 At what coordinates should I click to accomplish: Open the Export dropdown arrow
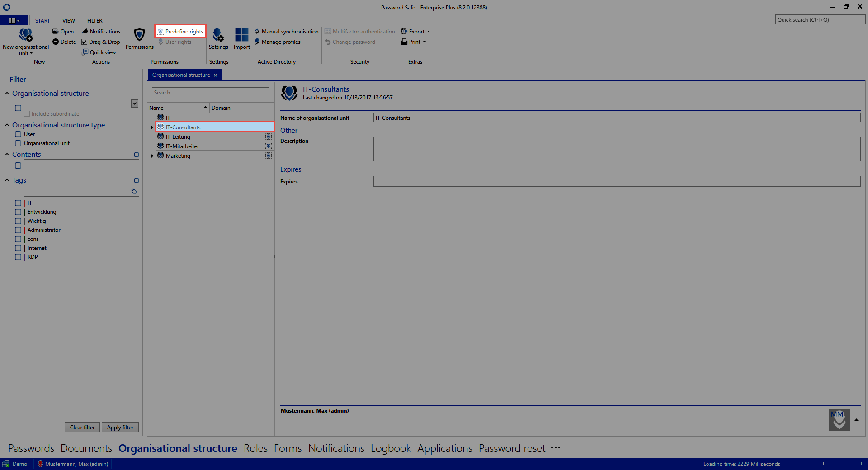coord(429,32)
